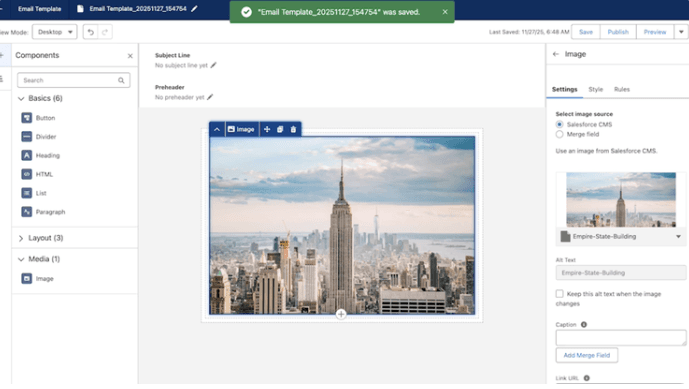Add component with plus below image
Screen dimensions: 689x389
point(341,314)
